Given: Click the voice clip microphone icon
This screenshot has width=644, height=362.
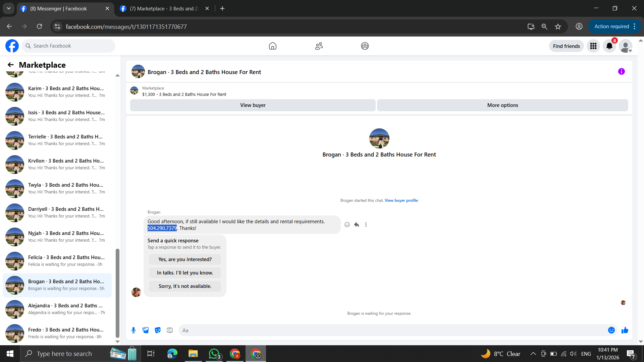Looking at the screenshot, I should pyautogui.click(x=133, y=330).
